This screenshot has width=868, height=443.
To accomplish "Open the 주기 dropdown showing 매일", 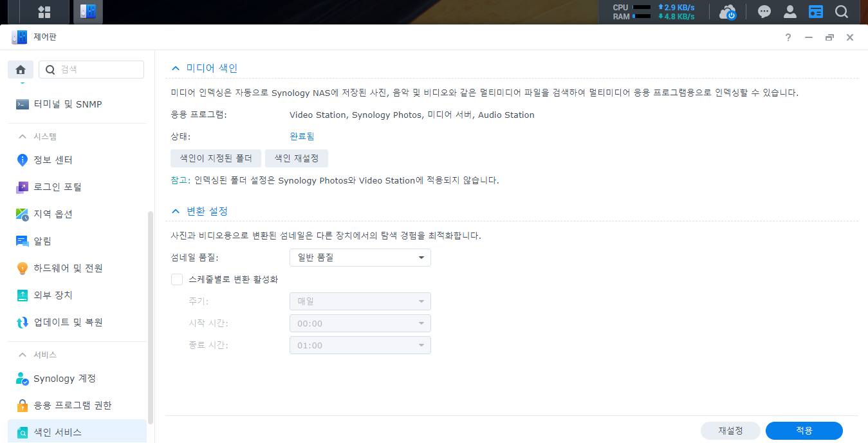I will [360, 301].
